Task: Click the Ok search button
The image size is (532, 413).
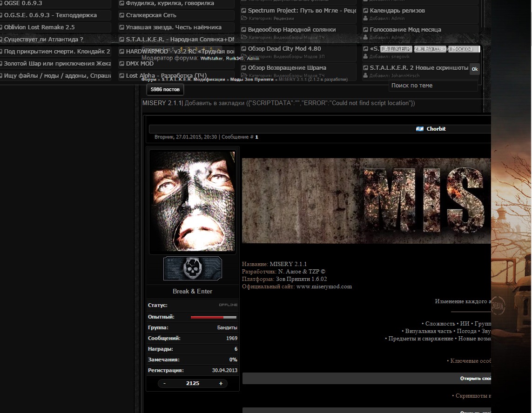Action: click(475, 69)
